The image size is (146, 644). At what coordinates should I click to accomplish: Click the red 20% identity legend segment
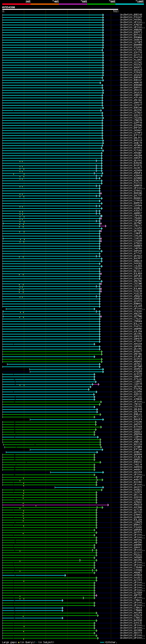(16, 4)
